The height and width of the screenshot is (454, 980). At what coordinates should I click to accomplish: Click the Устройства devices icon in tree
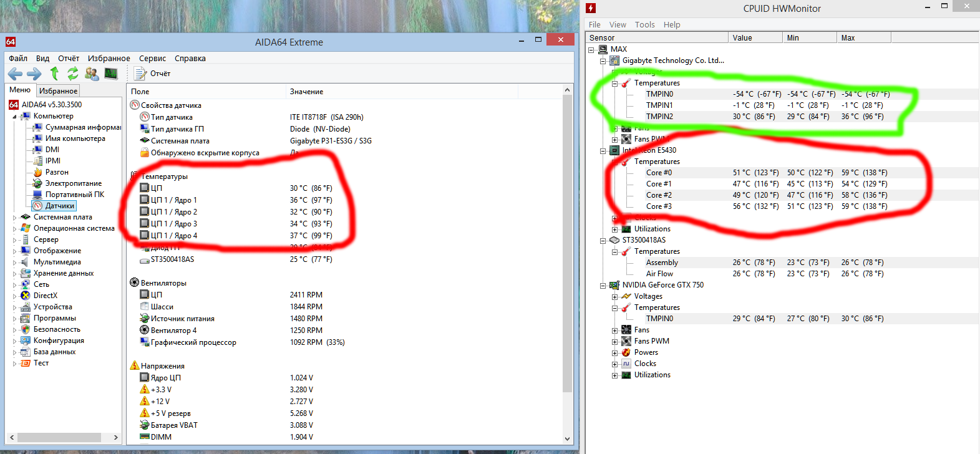click(26, 307)
